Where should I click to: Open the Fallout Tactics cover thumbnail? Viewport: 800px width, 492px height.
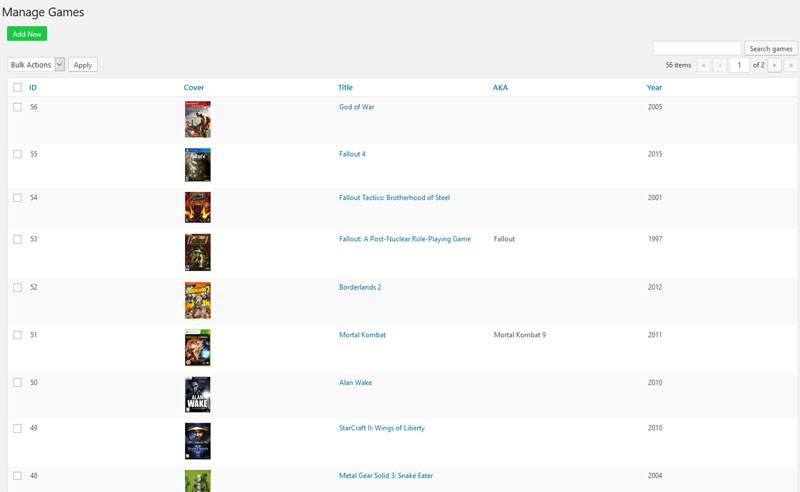[197, 207]
